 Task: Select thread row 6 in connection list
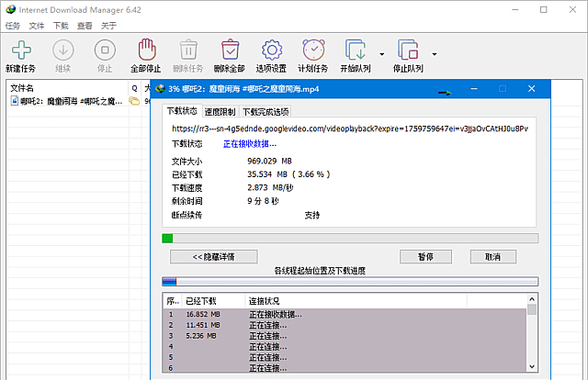pos(345,368)
